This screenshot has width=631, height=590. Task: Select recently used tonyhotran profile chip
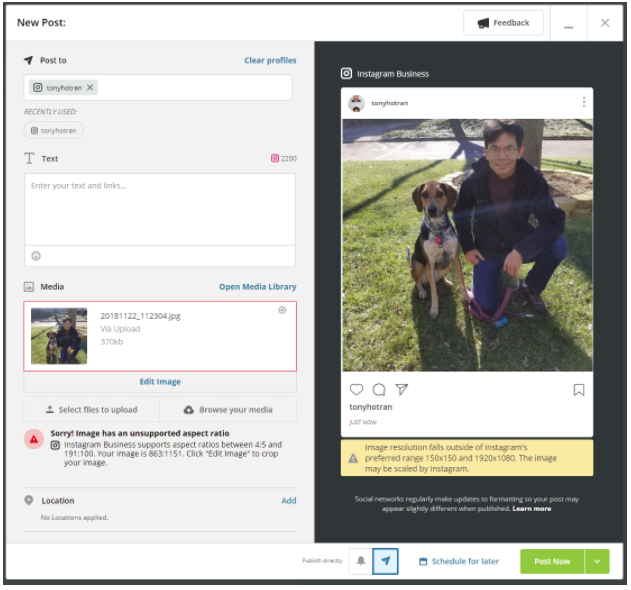pos(54,130)
